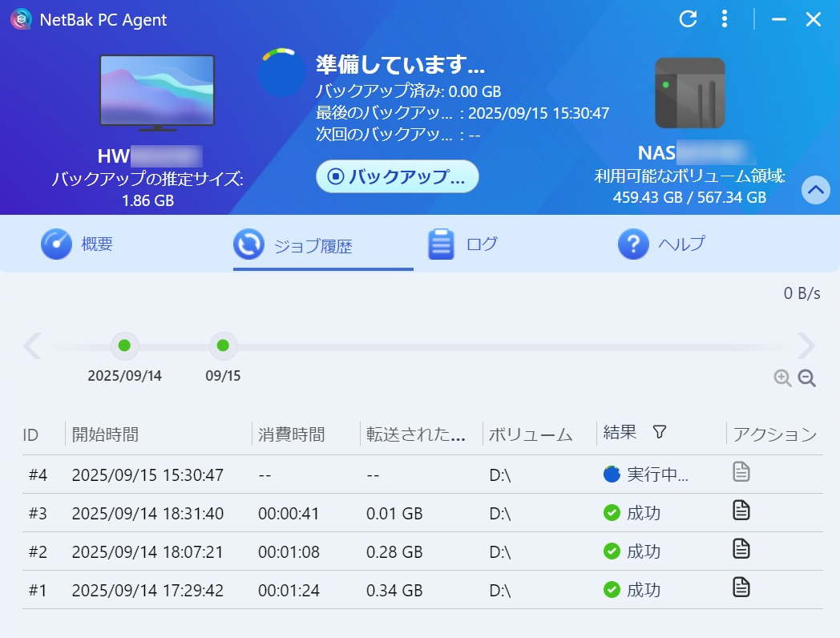Click start time 2025/09/15 15:30:47 in table
This screenshot has height=638, width=840.
pyautogui.click(x=147, y=474)
